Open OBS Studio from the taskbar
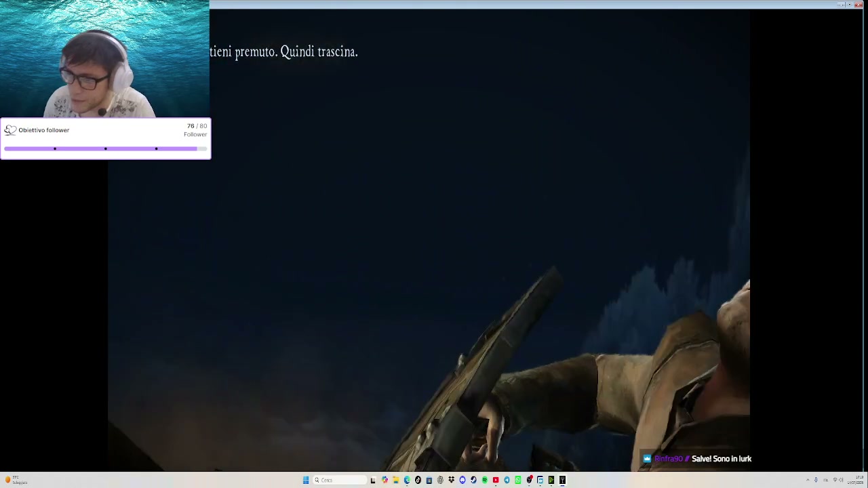Screen dimensions: 868x488 [529, 480]
